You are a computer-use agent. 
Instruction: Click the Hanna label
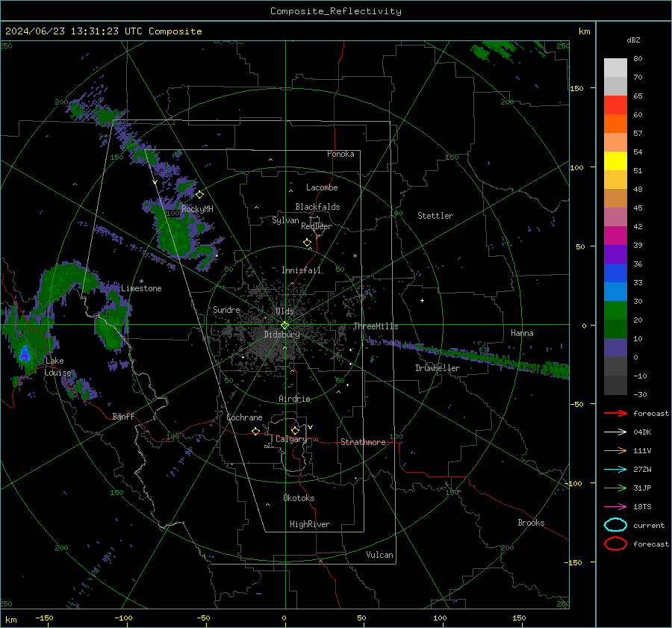[522, 333]
